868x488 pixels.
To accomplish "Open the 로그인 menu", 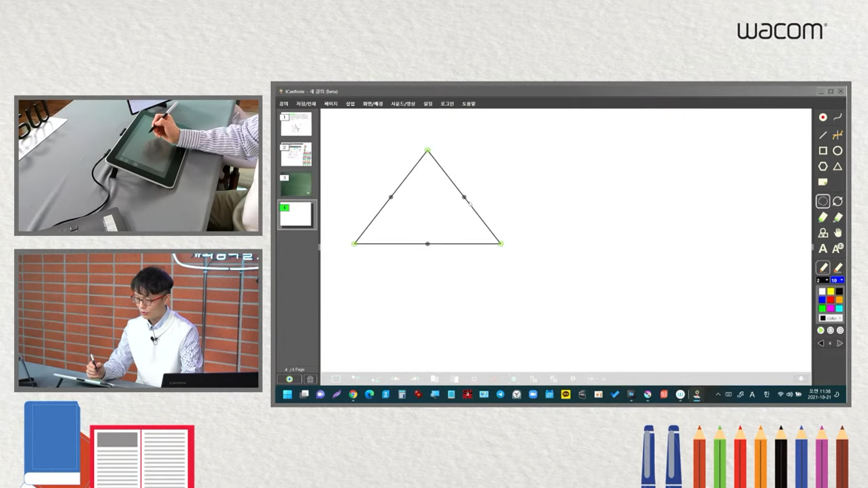I will tap(447, 104).
